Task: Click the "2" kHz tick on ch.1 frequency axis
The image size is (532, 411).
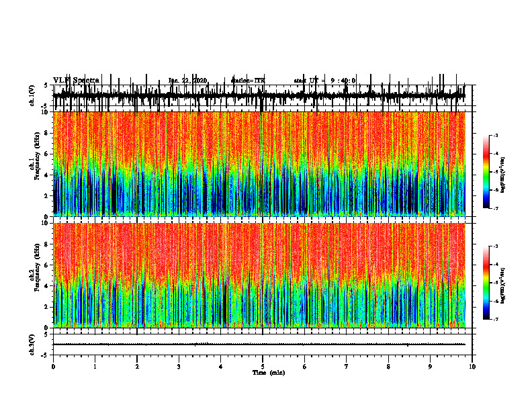Action: (x=46, y=195)
